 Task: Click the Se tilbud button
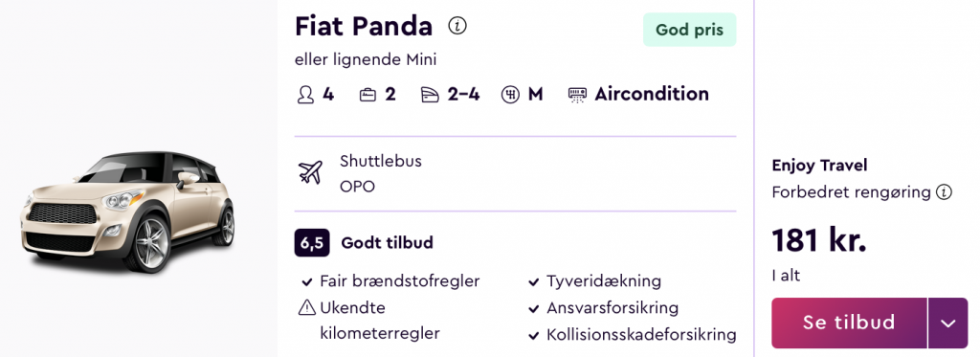(x=849, y=323)
